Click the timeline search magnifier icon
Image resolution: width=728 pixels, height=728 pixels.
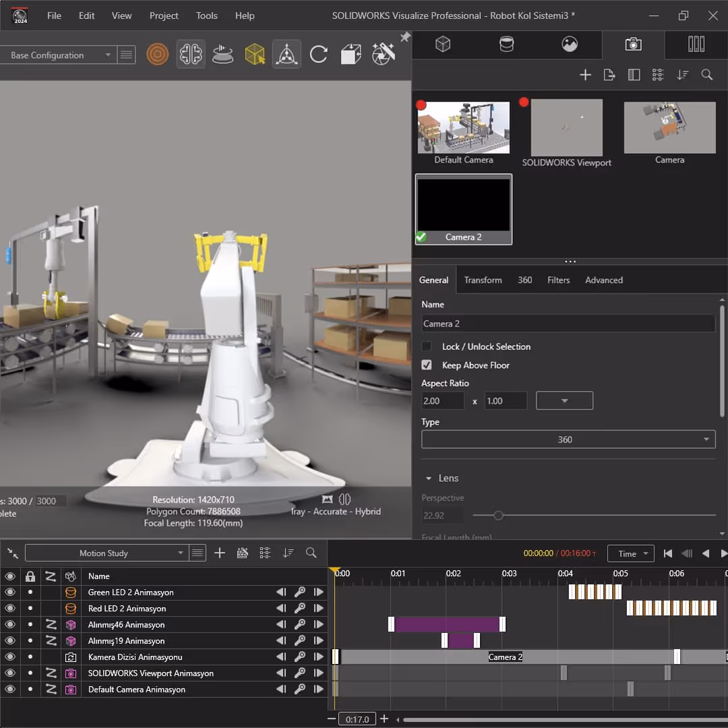[x=311, y=553]
